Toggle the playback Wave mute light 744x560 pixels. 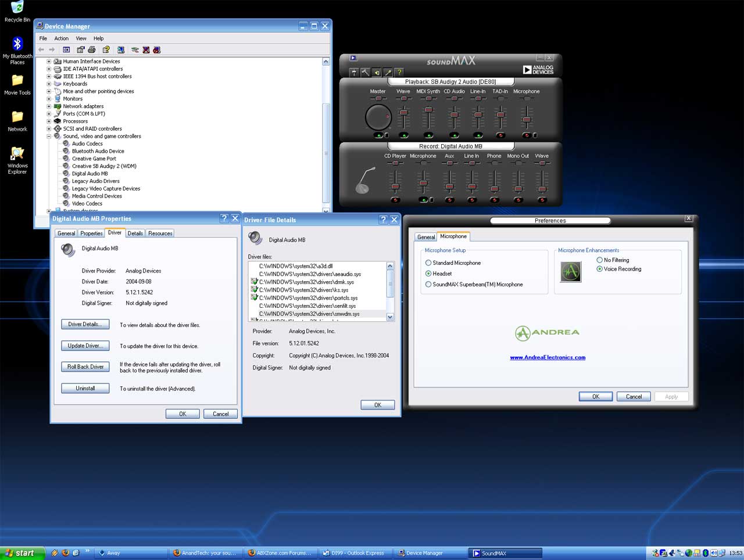click(403, 135)
